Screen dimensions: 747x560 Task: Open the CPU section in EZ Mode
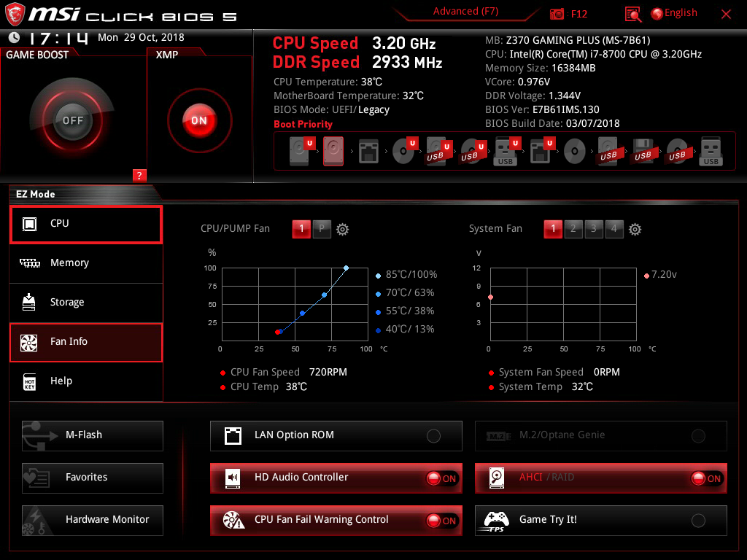click(x=86, y=224)
